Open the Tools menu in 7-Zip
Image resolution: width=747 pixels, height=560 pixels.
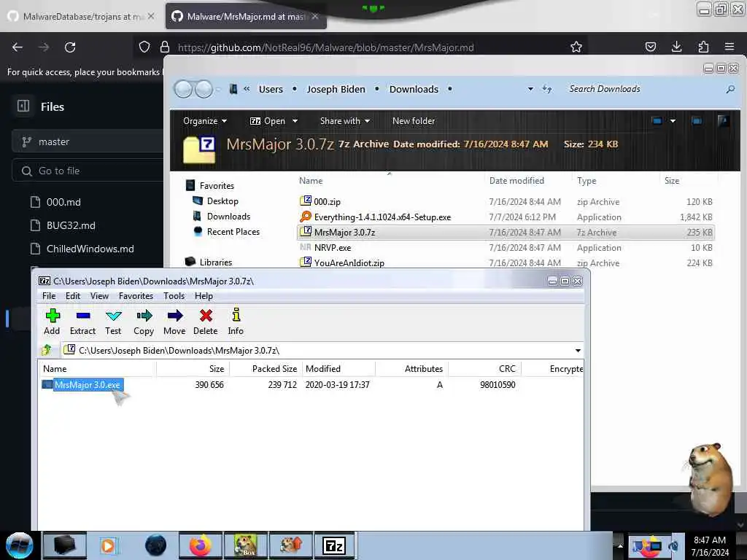pos(174,296)
